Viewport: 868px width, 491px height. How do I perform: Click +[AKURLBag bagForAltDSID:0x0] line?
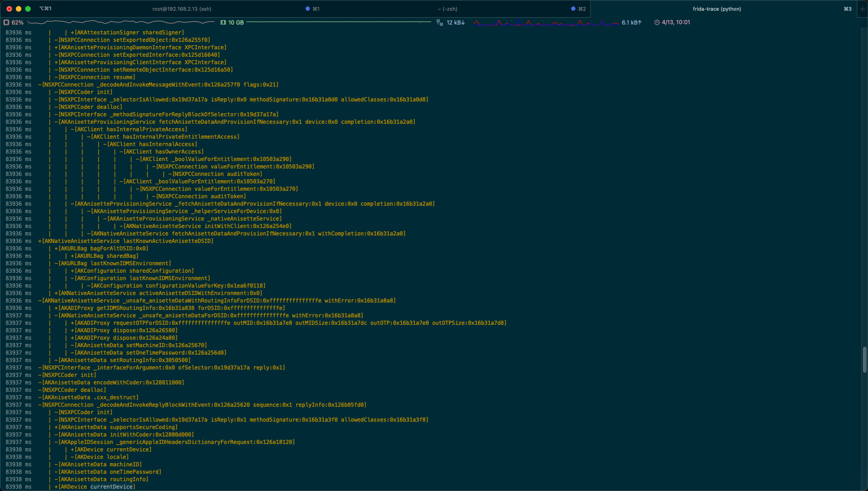click(101, 249)
